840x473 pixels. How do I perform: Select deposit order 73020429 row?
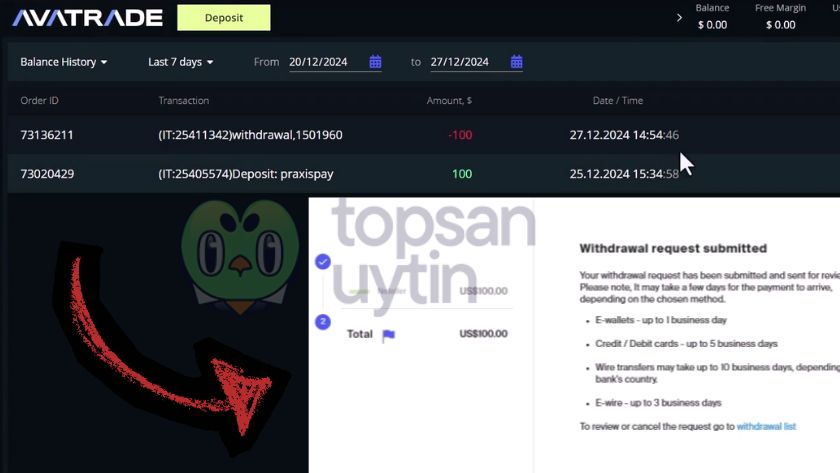[x=423, y=174]
